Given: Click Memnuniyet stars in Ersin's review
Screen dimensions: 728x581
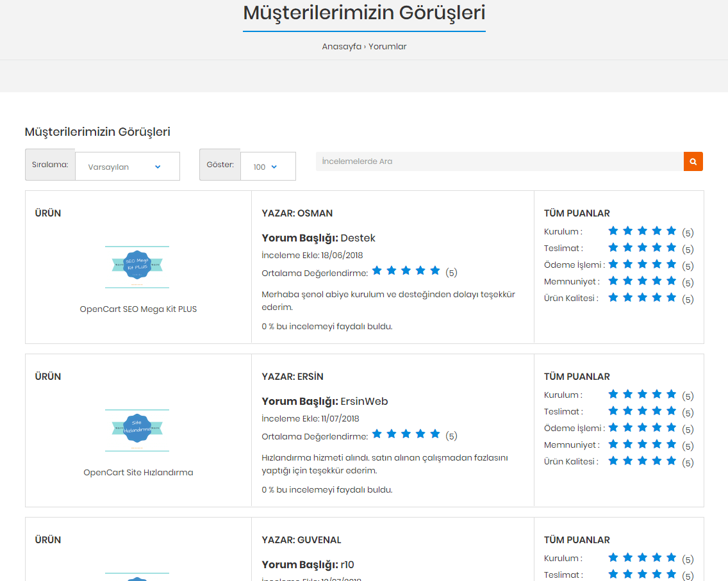Looking at the screenshot, I should pos(642,445).
